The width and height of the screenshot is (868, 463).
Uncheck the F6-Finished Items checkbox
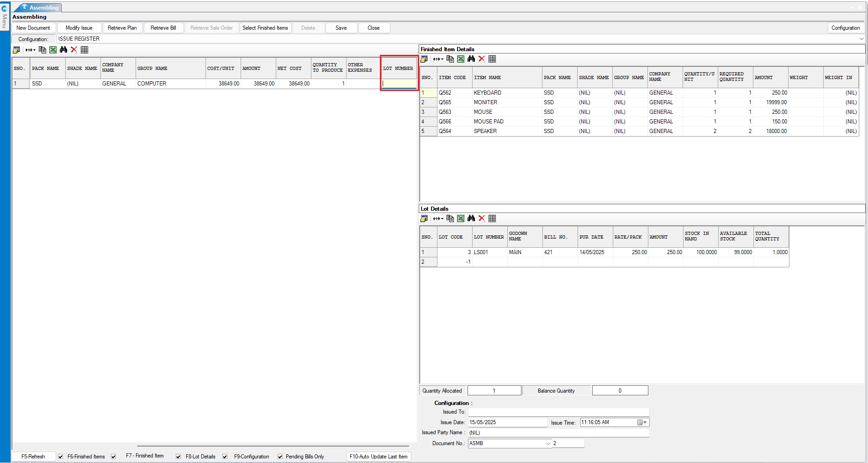(x=61, y=457)
